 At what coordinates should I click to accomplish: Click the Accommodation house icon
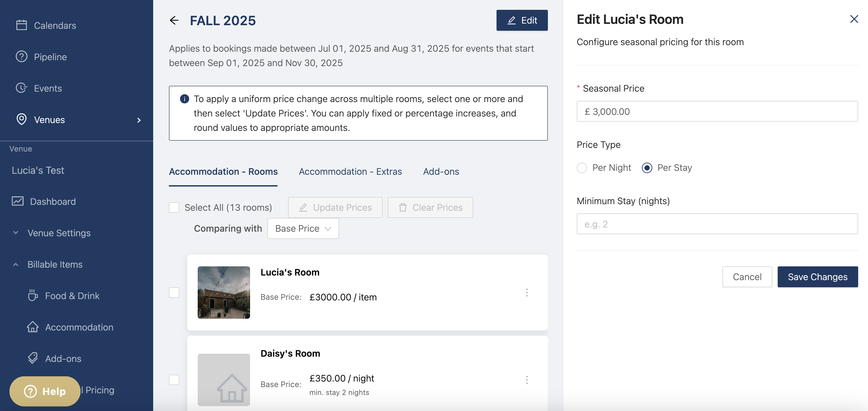(33, 327)
